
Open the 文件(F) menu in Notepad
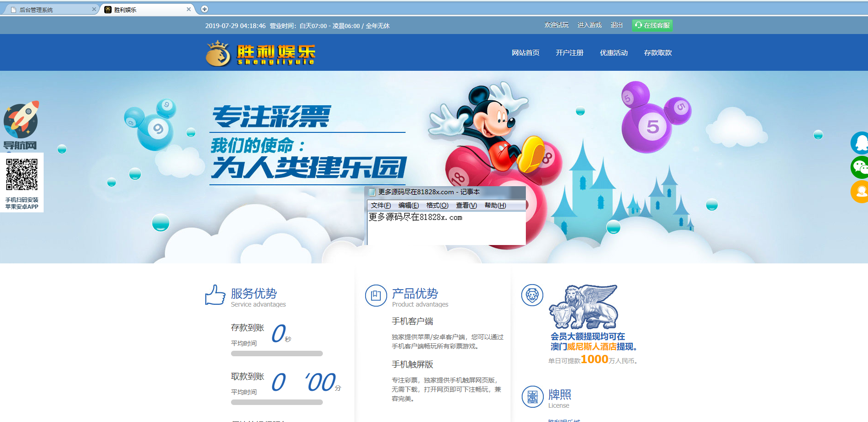(x=381, y=205)
